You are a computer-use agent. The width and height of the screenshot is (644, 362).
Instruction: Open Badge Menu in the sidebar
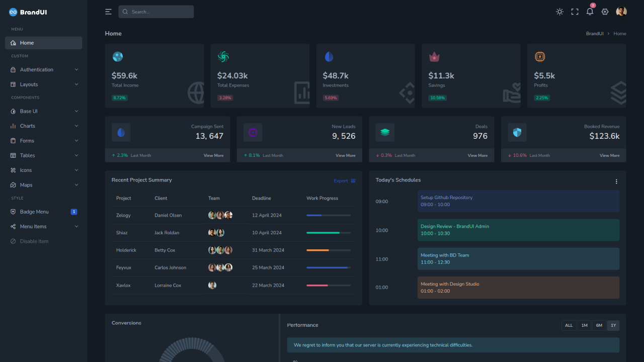click(x=43, y=212)
